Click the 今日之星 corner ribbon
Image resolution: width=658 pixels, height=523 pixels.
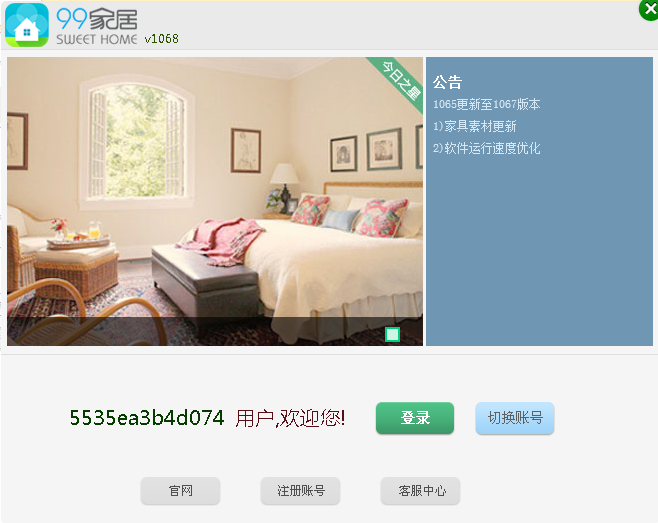(399, 81)
